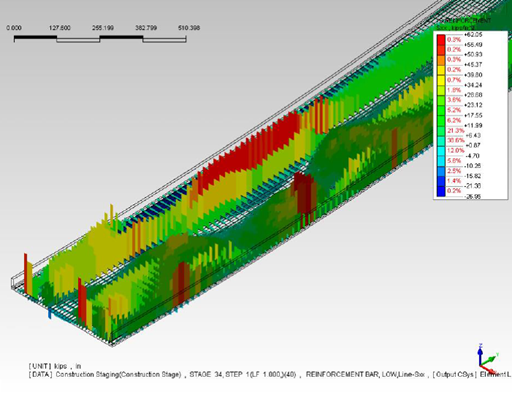Click the XYZ coordinate axis triad
This screenshot has width=512, height=395.
coord(489,359)
